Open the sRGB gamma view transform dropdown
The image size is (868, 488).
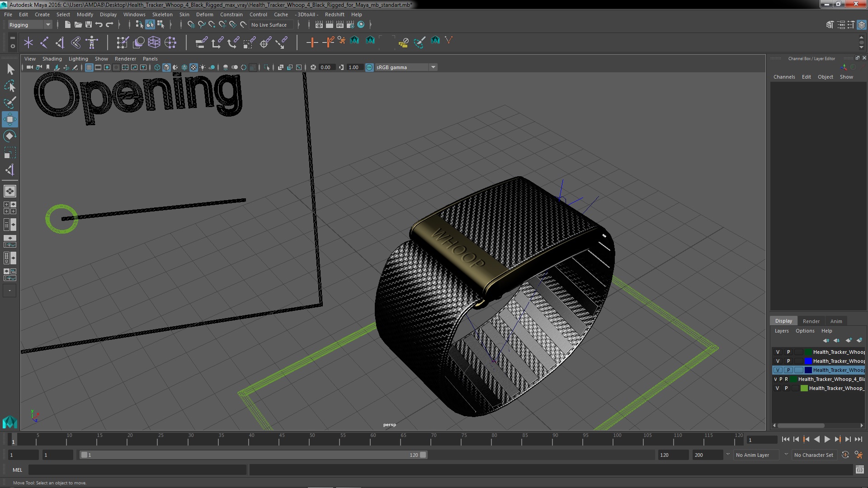tap(433, 67)
